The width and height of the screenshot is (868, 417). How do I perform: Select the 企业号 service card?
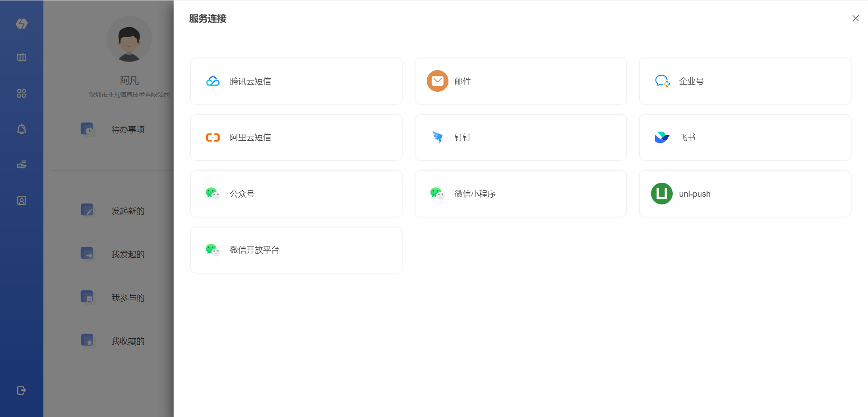click(x=745, y=81)
